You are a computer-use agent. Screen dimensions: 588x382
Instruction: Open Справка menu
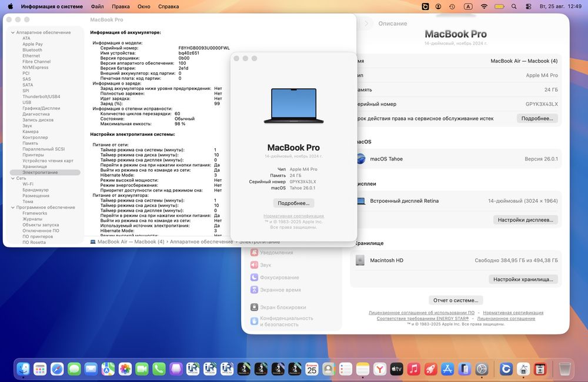click(x=168, y=6)
